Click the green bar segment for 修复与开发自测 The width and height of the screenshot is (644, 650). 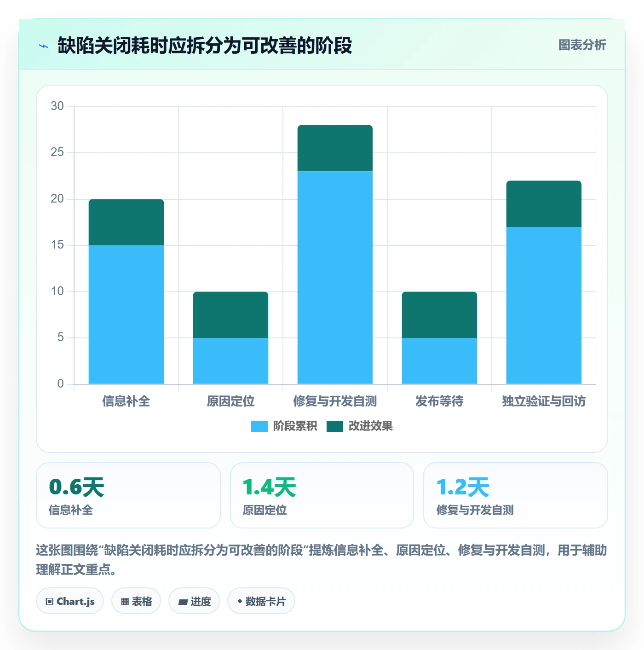pyautogui.click(x=335, y=148)
